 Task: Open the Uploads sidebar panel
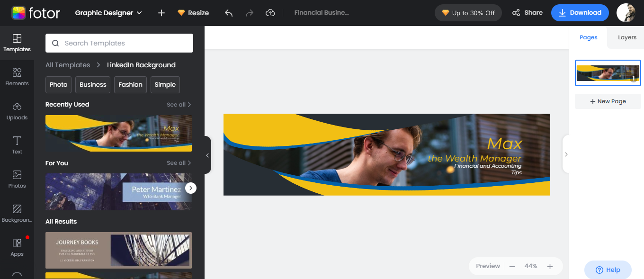click(x=17, y=111)
